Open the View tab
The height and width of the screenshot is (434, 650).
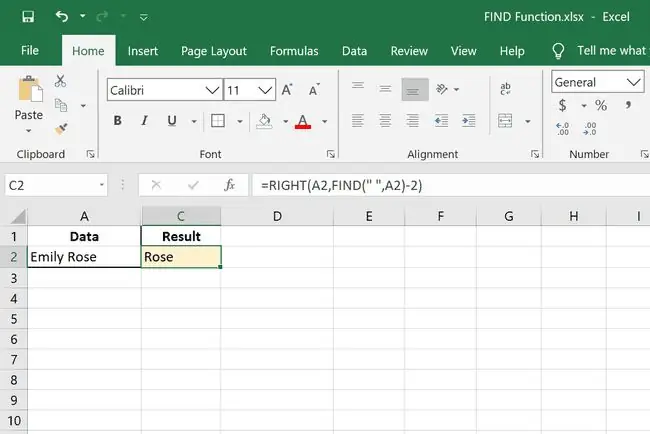coord(463,51)
